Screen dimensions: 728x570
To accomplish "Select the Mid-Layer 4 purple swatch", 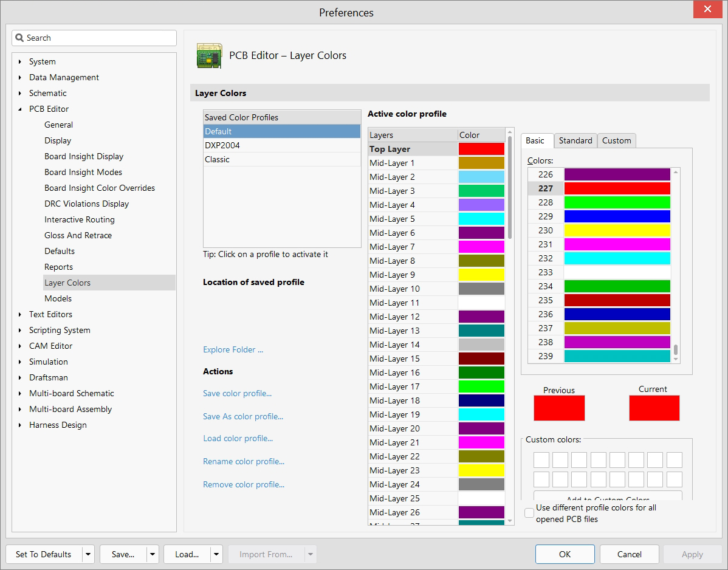I will pos(481,205).
